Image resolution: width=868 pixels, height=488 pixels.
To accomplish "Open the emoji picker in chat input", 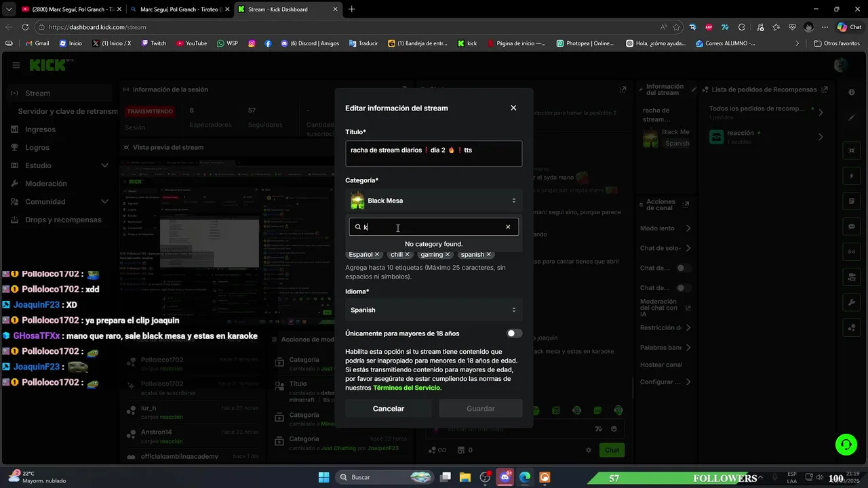I will tap(614, 429).
